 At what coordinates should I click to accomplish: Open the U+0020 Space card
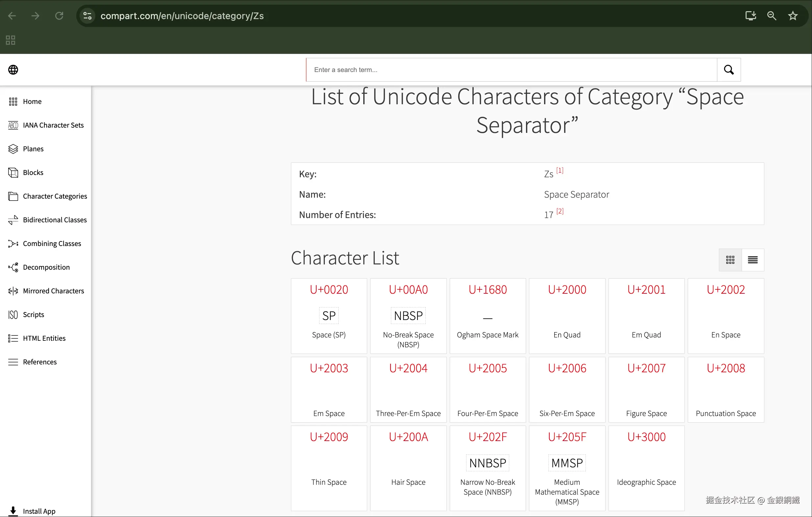click(329, 315)
